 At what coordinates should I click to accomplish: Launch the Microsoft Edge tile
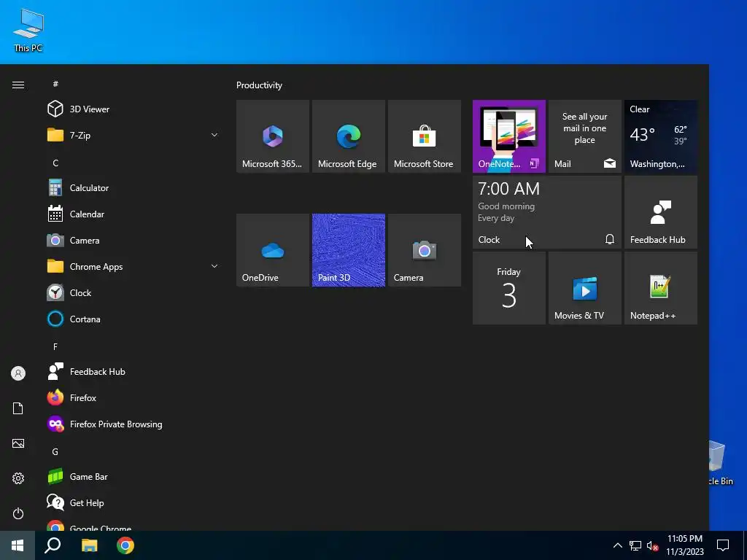click(348, 136)
